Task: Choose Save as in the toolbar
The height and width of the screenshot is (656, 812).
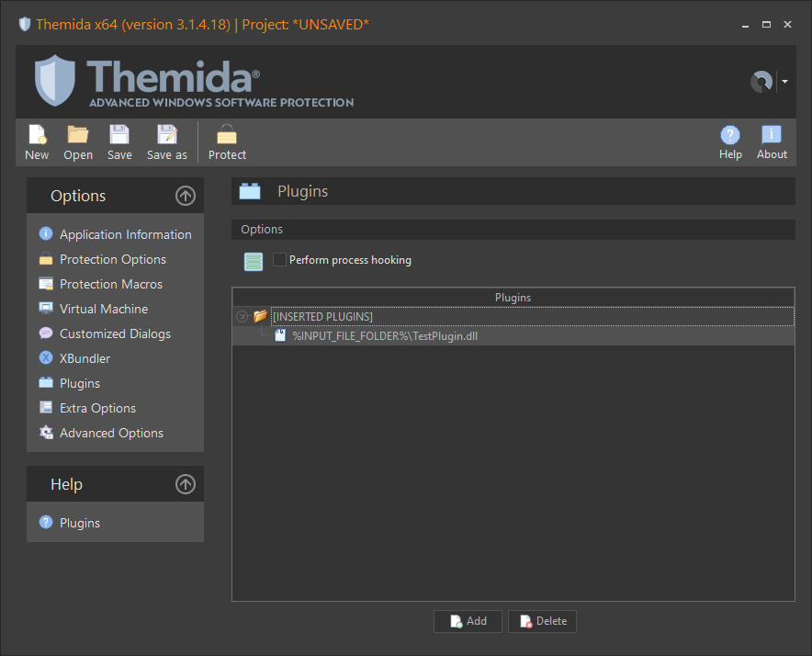Action: click(167, 142)
